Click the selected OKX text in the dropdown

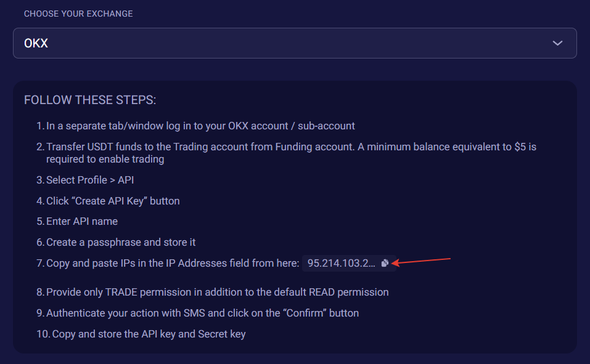pos(36,44)
